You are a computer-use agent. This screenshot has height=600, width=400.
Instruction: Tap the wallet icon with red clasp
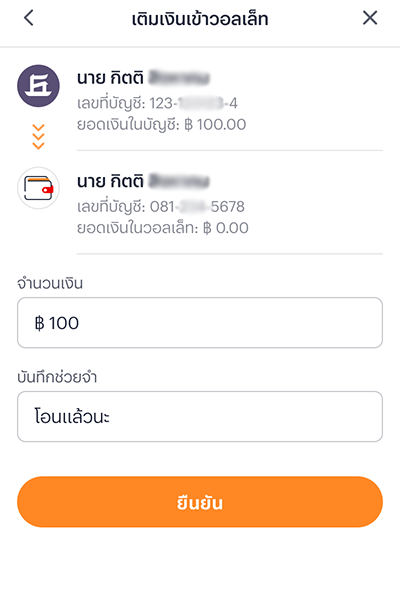pos(38,188)
